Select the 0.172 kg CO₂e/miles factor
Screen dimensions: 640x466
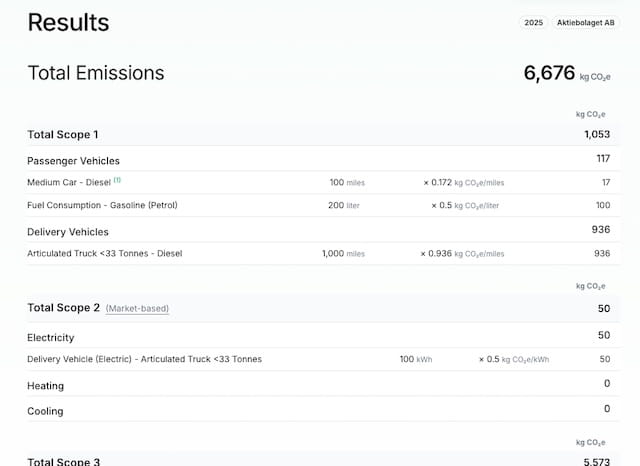(x=464, y=182)
